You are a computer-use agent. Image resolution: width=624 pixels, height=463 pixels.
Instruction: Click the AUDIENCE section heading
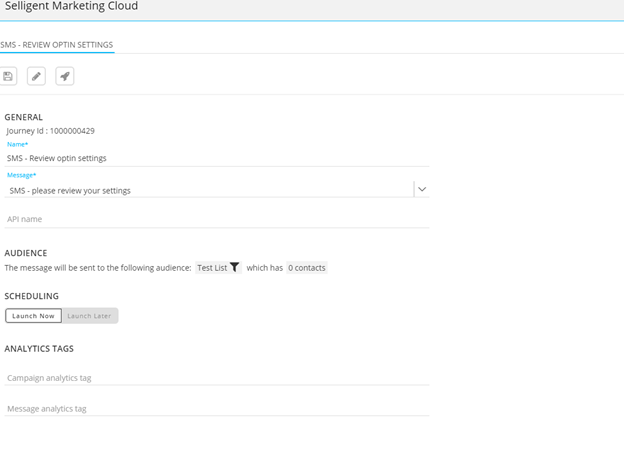[x=26, y=253]
